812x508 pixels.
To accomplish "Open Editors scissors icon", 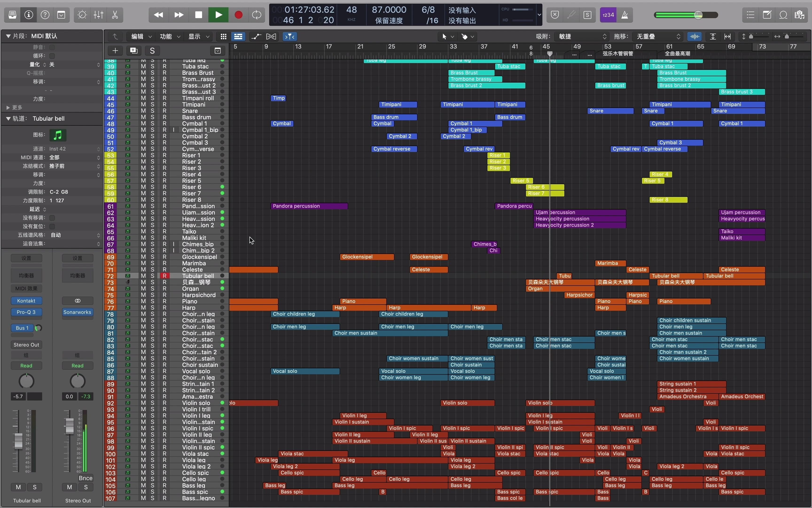I will pos(115,15).
